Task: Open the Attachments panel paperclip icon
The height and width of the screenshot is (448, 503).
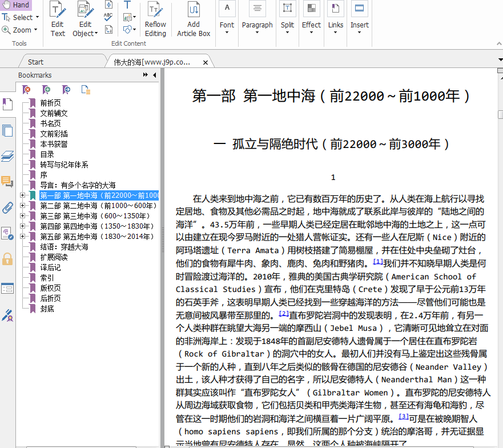Action: 7,207
